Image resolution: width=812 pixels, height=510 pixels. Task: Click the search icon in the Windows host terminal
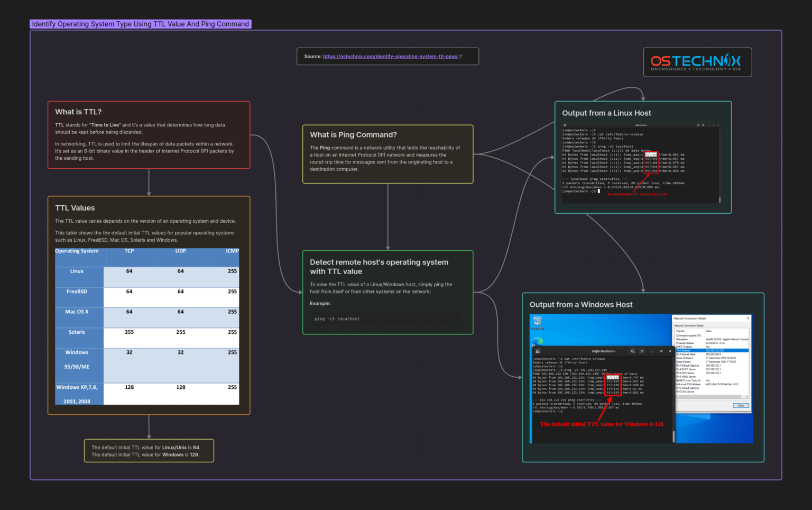click(633, 351)
